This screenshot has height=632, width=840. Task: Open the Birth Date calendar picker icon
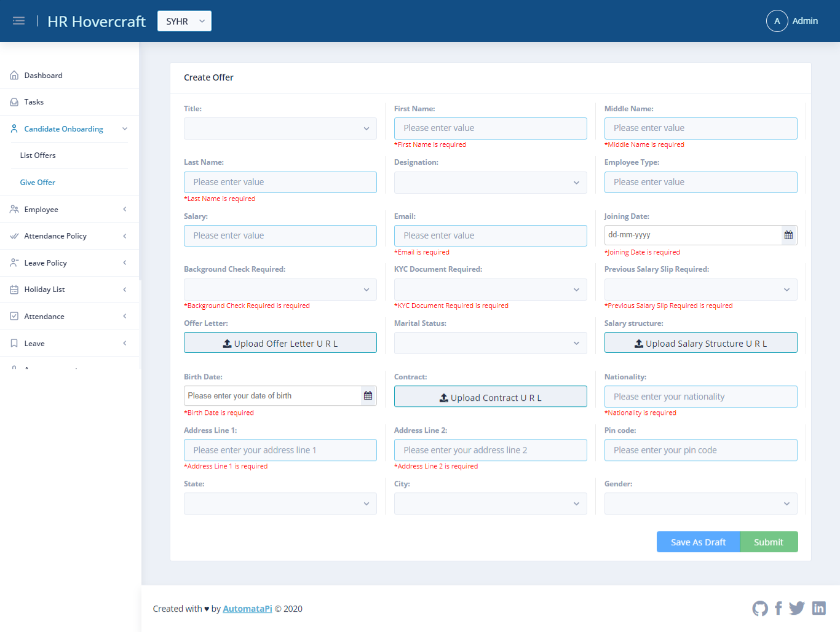368,396
